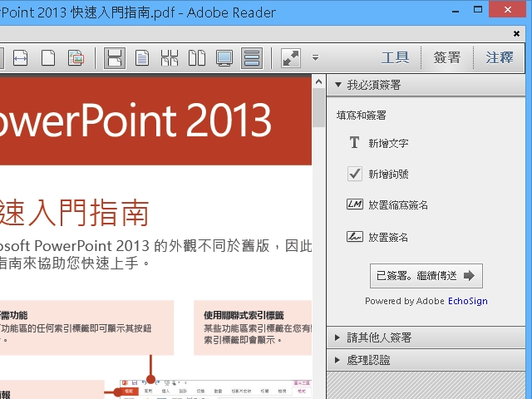Click the convert page to image icon

pos(76,58)
